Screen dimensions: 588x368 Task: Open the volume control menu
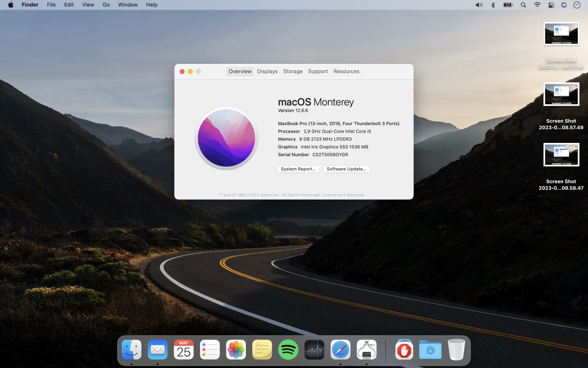point(479,5)
